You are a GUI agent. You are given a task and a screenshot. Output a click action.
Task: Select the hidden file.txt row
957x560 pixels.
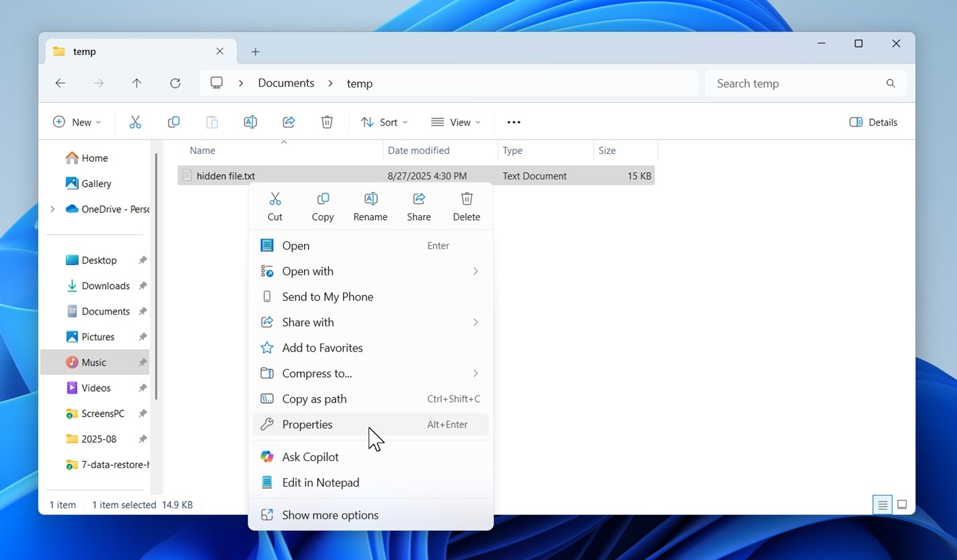tap(416, 176)
